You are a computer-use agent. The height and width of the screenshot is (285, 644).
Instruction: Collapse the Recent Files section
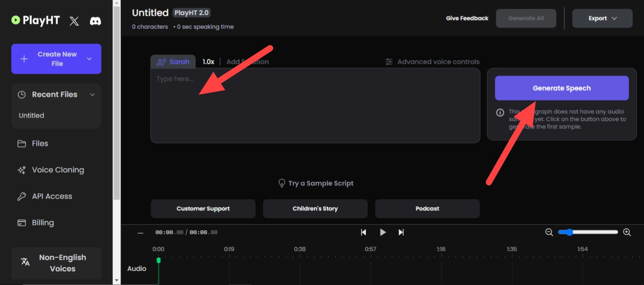93,95
